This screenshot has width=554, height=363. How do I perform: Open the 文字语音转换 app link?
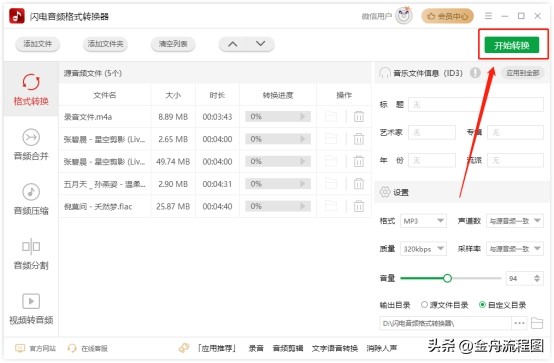click(x=335, y=349)
